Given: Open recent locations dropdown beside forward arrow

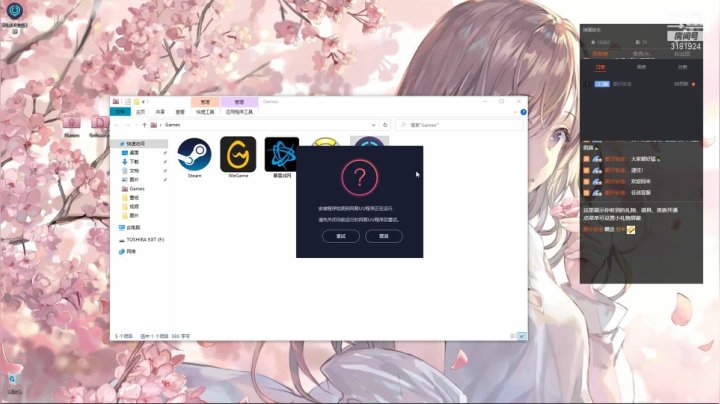Looking at the screenshot, I should coord(136,125).
